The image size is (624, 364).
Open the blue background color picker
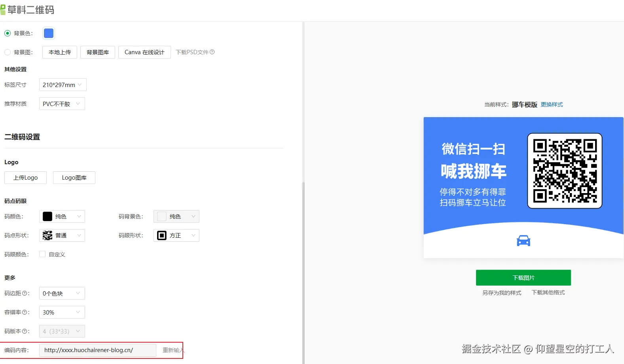coord(49,33)
